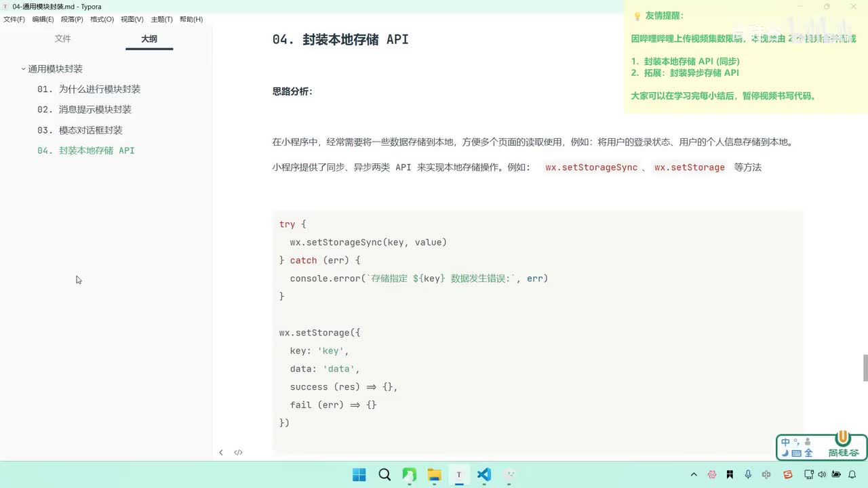
Task: Click the 中 input method tray icon
Action: [766, 474]
